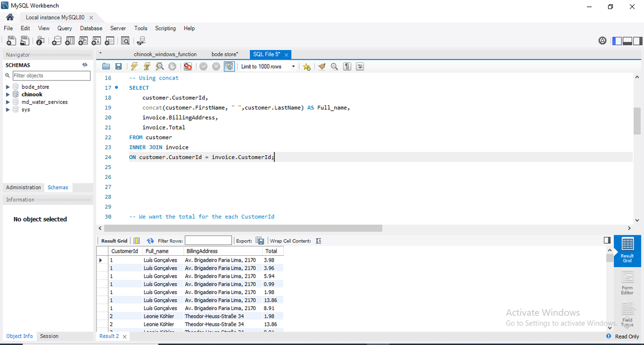The height and width of the screenshot is (345, 644).
Task: Switch to chinook_windows_function tab
Action: [x=165, y=54]
